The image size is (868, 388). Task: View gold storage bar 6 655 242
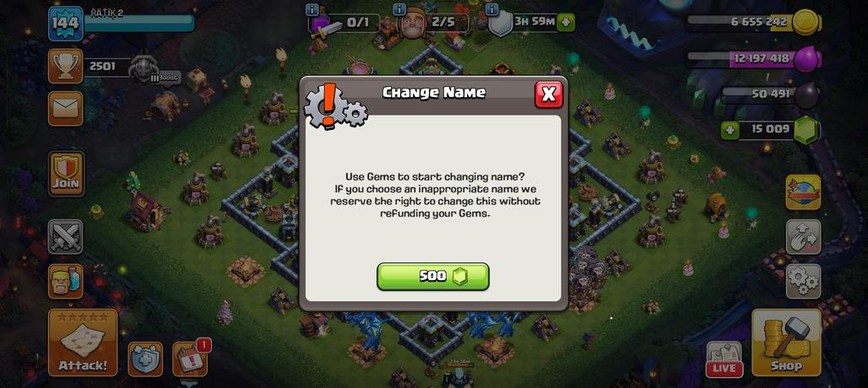[x=753, y=22]
